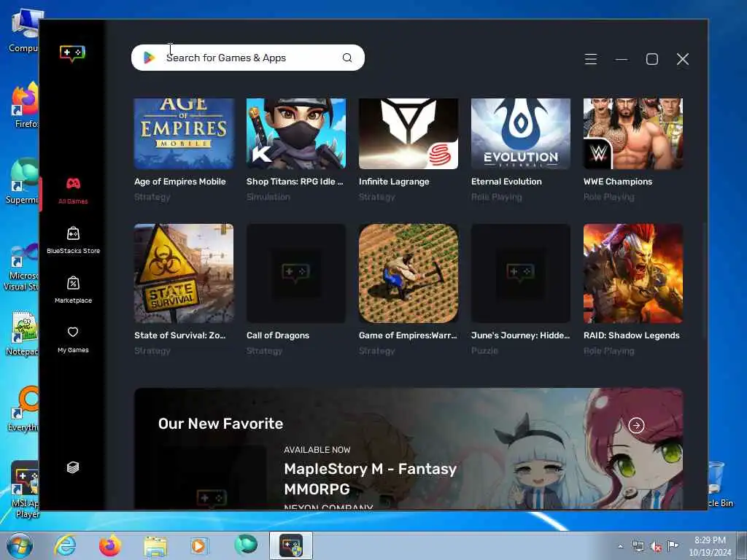This screenshot has height=560, width=747.
Task: Click the AVAILABLE NOW label
Action: 317,449
